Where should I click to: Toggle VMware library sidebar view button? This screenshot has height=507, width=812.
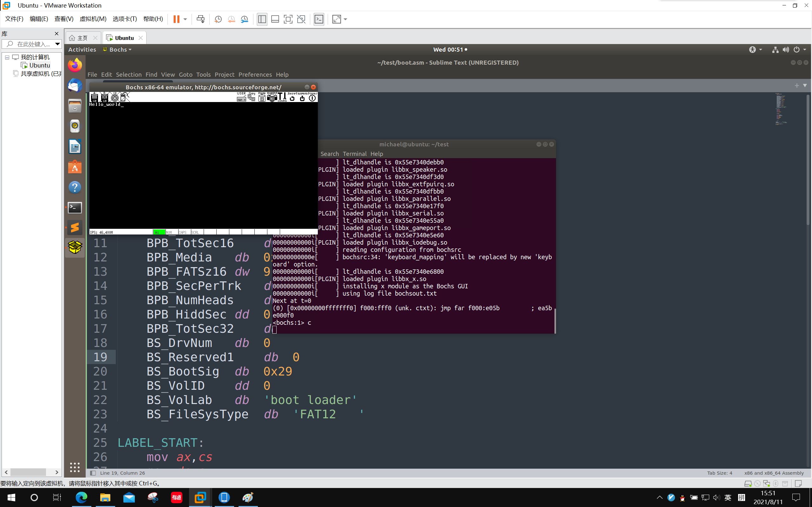pyautogui.click(x=262, y=19)
